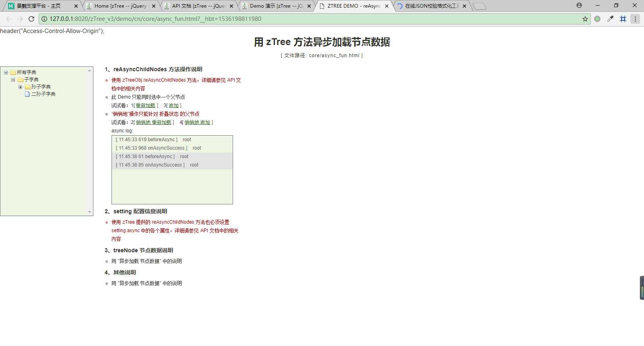Click the 悄悄地 追加 link
This screenshot has height=346, width=644.
197,122
